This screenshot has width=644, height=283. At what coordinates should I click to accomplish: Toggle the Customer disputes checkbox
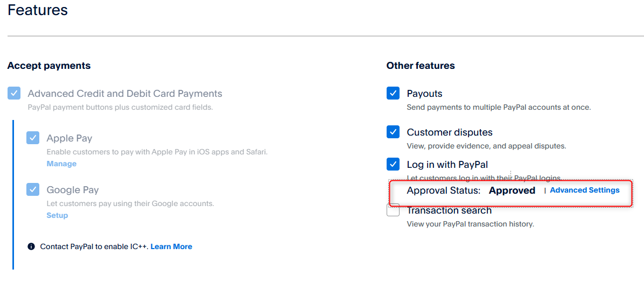pos(393,132)
